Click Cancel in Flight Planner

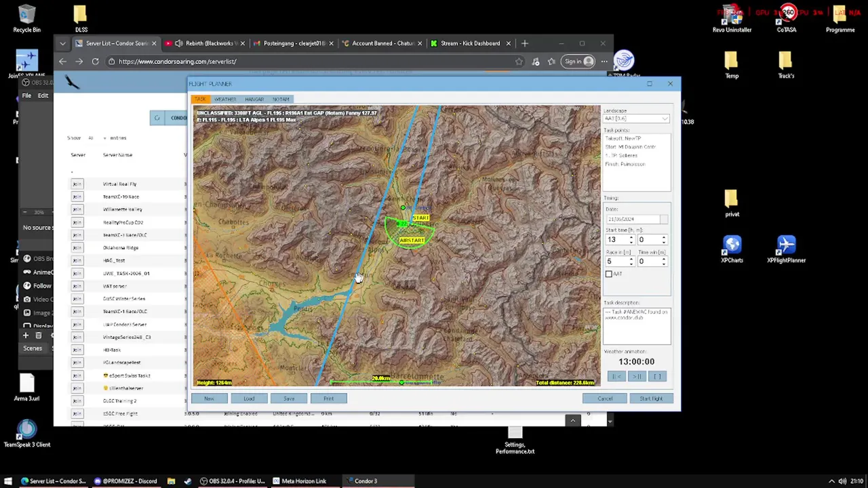tap(605, 399)
